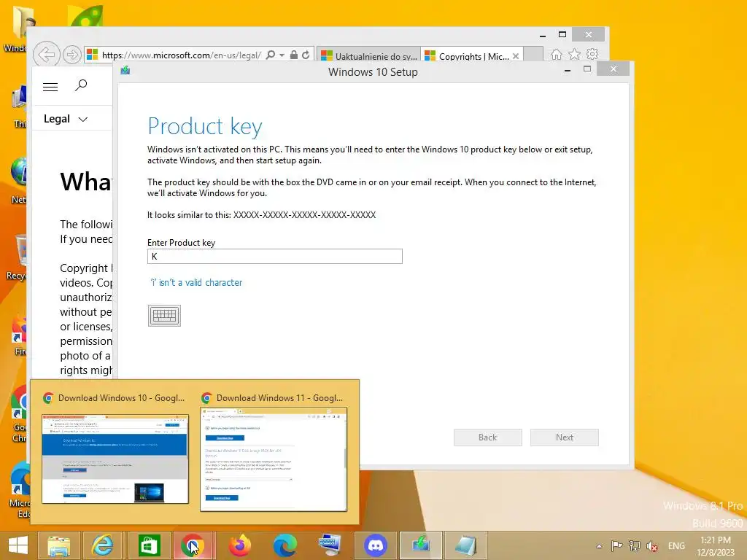Image resolution: width=747 pixels, height=560 pixels.
Task: Open Action Center flag in tray
Action: 616,545
